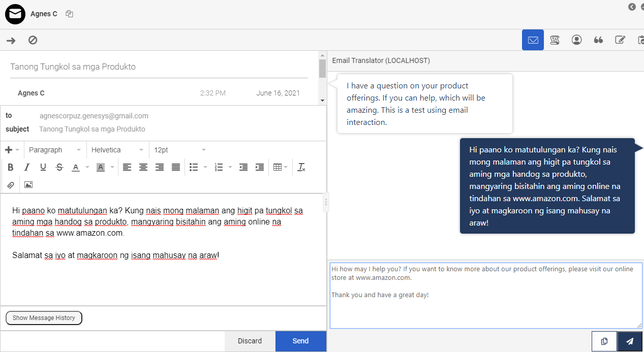
Task: Open the scroll-shaped script panel icon
Action: [x=555, y=40]
